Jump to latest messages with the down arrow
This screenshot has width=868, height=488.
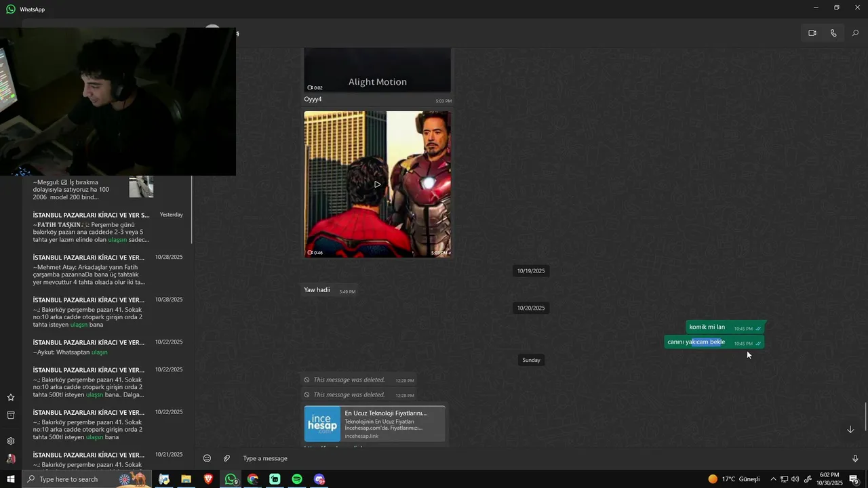click(850, 430)
